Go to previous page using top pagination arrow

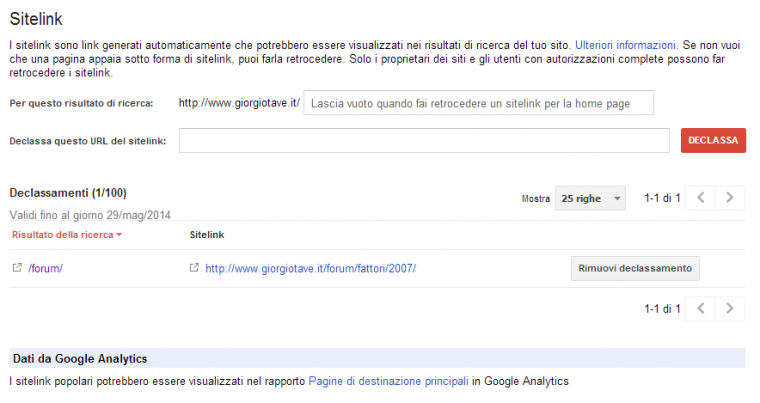coord(702,198)
